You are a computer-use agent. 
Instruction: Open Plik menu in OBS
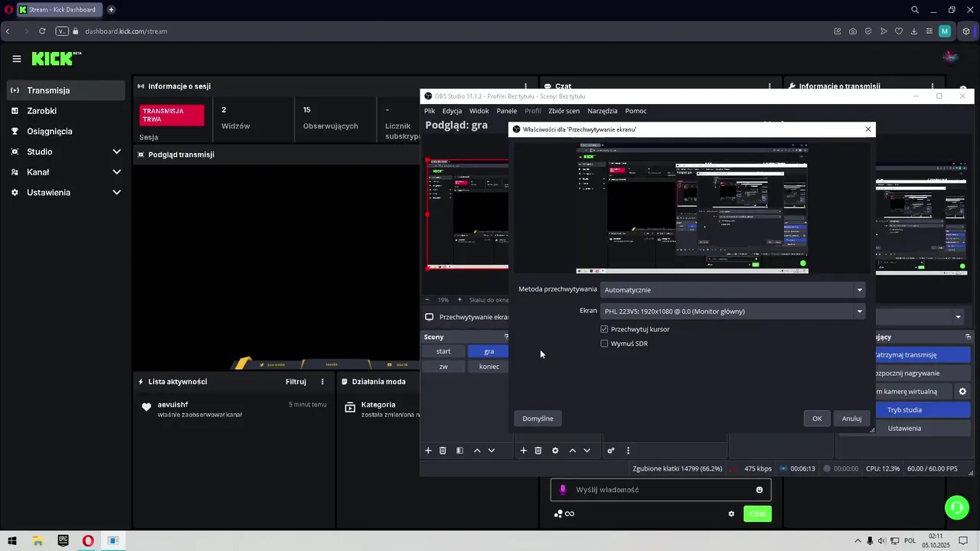(x=430, y=111)
